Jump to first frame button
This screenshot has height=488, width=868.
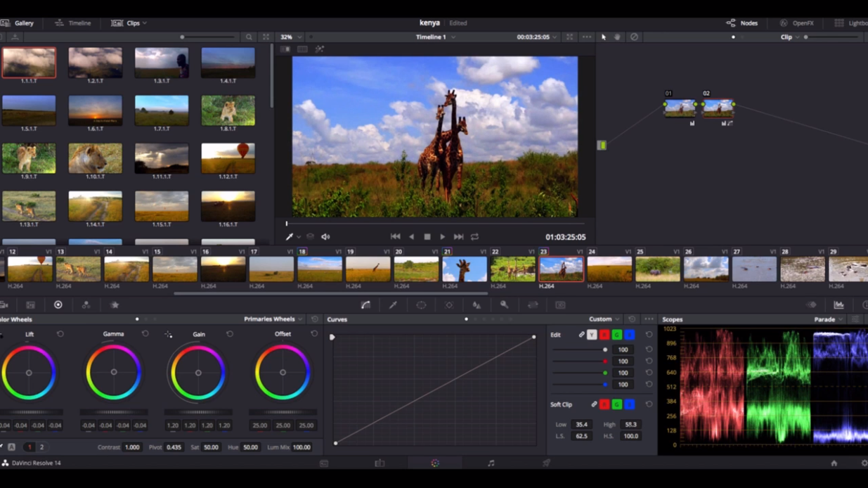click(395, 237)
